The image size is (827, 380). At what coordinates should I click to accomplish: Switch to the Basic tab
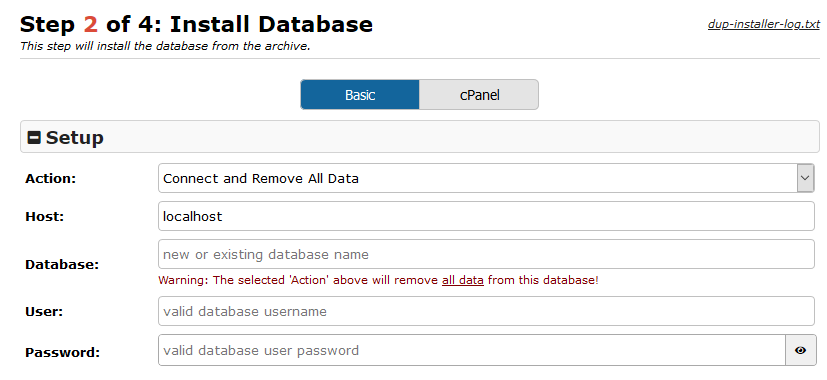click(x=360, y=95)
